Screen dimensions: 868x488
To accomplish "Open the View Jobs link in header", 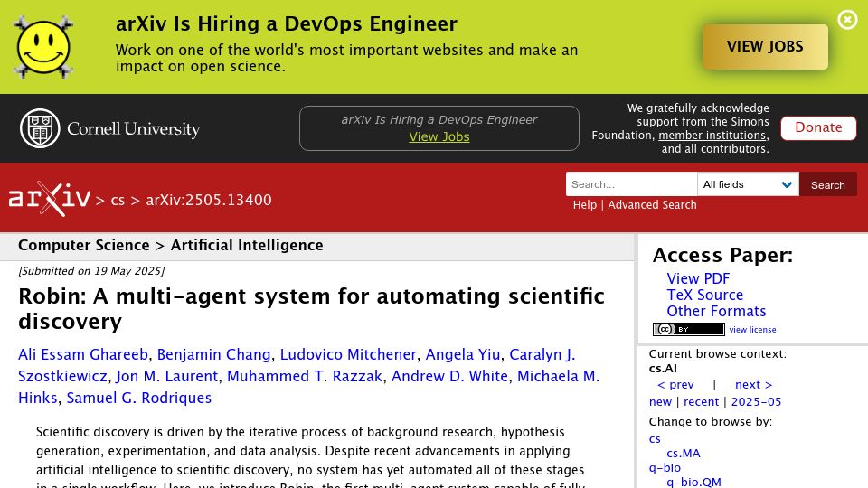I will pos(439,136).
